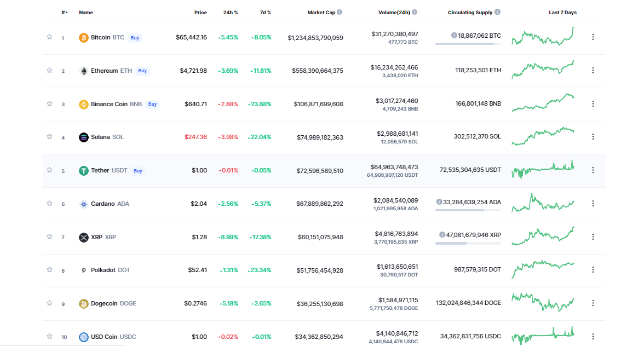This screenshot has height=346, width=644.
Task: Sort the table by rank number
Action: (65, 12)
